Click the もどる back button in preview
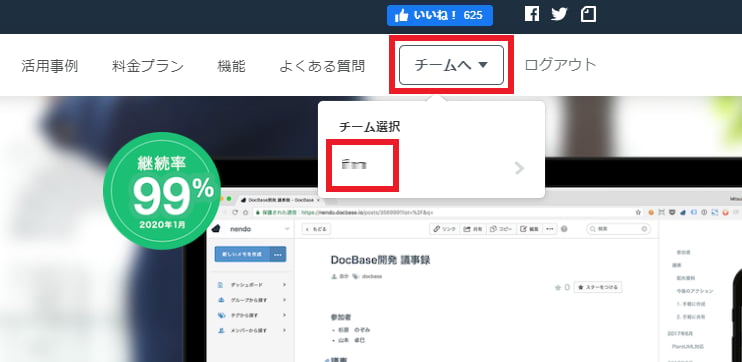Image resolution: width=742 pixels, height=362 pixels. click(317, 229)
